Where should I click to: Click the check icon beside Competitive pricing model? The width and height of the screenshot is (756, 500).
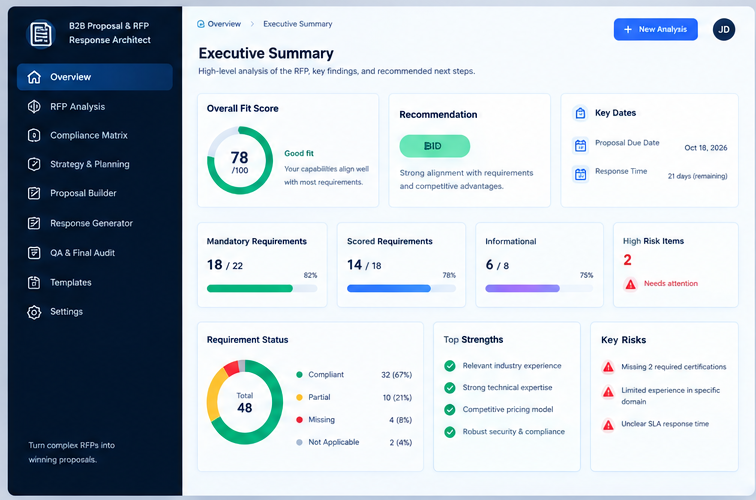[450, 410]
